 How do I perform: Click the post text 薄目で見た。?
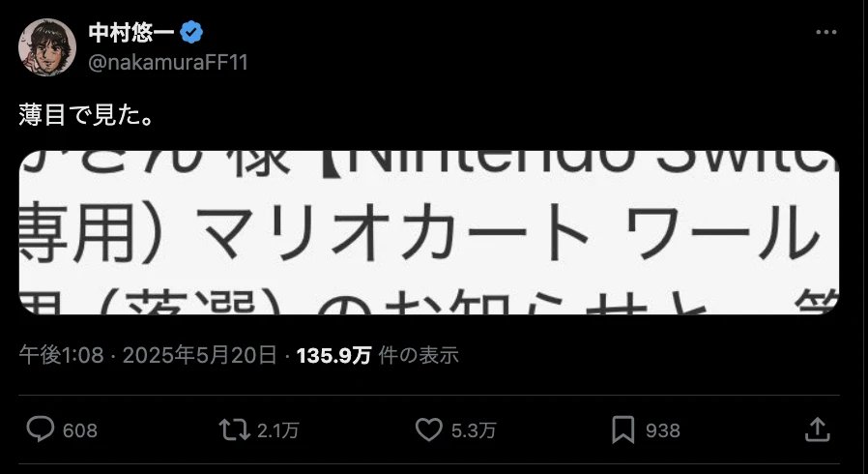(86, 115)
